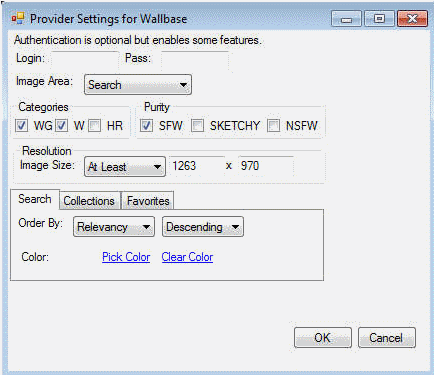
Task: Enable the NSFW purity checkbox
Action: (273, 126)
